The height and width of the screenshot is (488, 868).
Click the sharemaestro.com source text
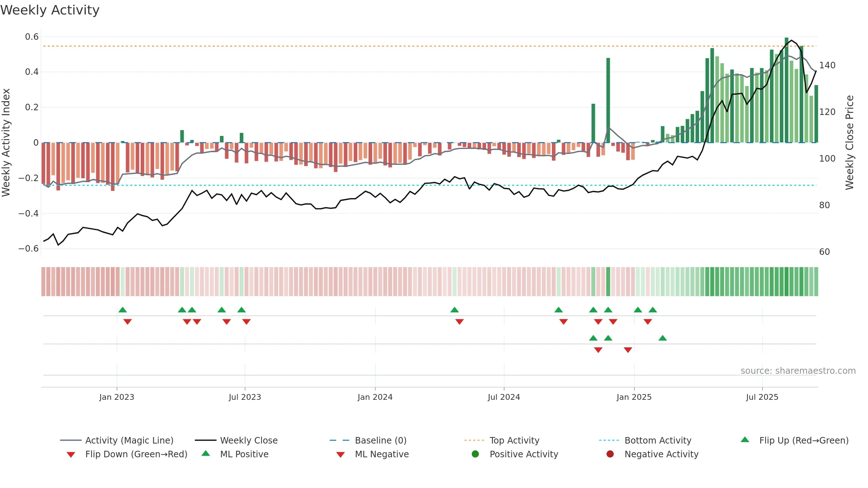[x=798, y=371]
